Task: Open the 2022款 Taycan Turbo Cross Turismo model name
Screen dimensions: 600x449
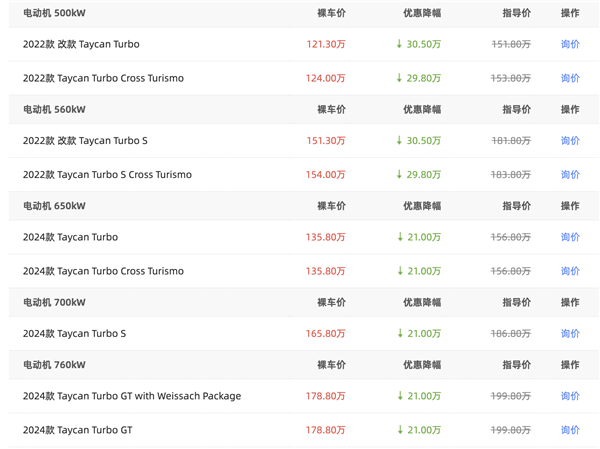Action: (103, 78)
